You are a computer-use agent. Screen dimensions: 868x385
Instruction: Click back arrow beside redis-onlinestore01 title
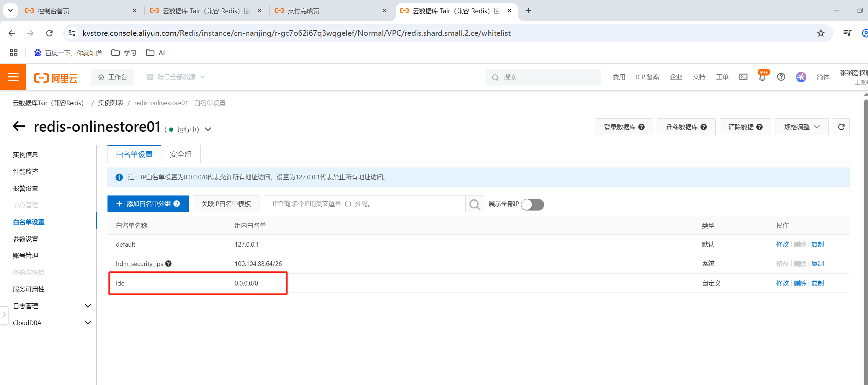[x=19, y=126]
